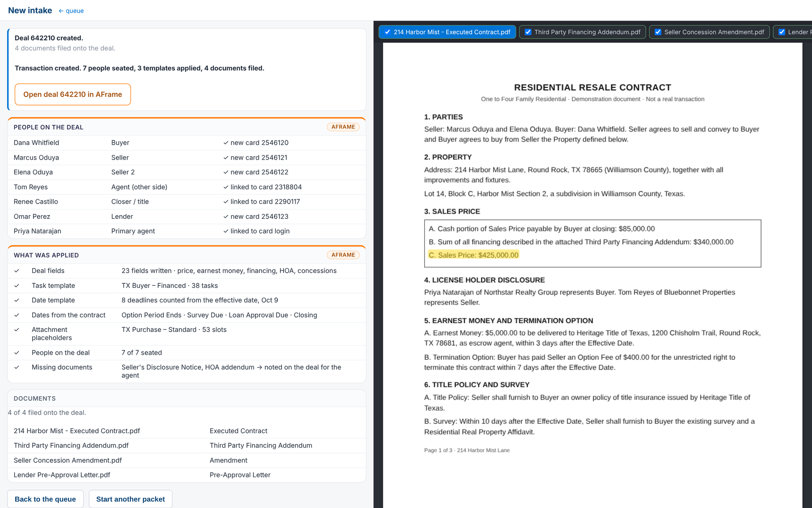Click checkmark icon beside Deal fields row
This screenshot has width=812, height=508.
tap(17, 271)
